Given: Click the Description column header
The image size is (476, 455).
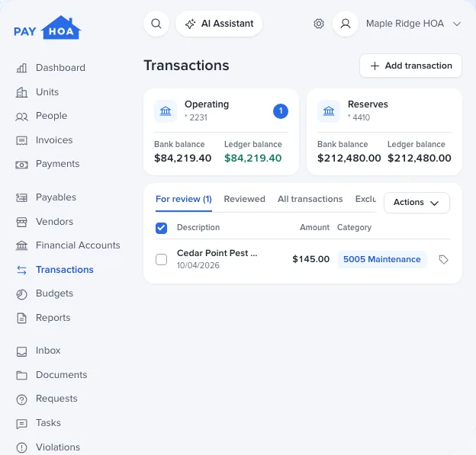Looking at the screenshot, I should tap(198, 227).
